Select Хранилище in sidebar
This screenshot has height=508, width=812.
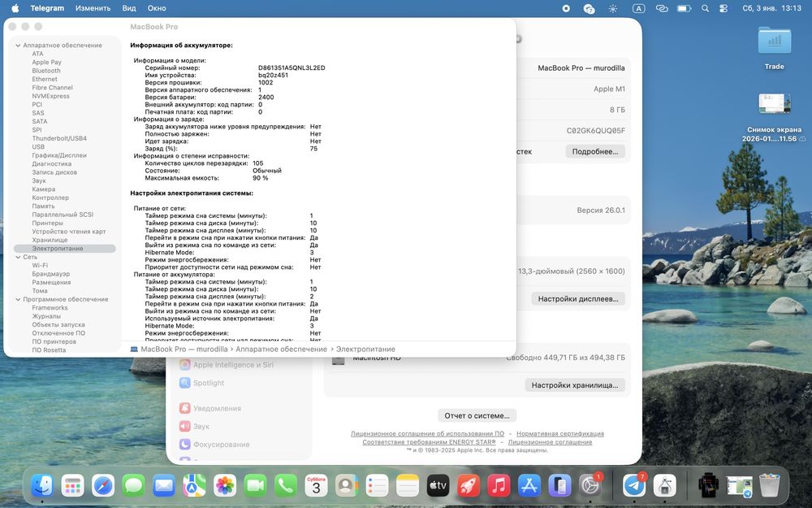[50, 240]
